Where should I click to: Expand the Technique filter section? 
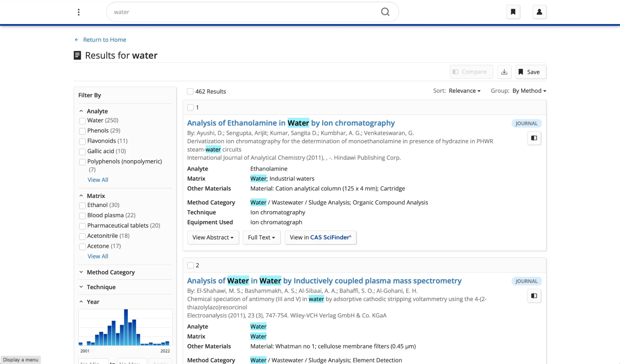point(81,287)
